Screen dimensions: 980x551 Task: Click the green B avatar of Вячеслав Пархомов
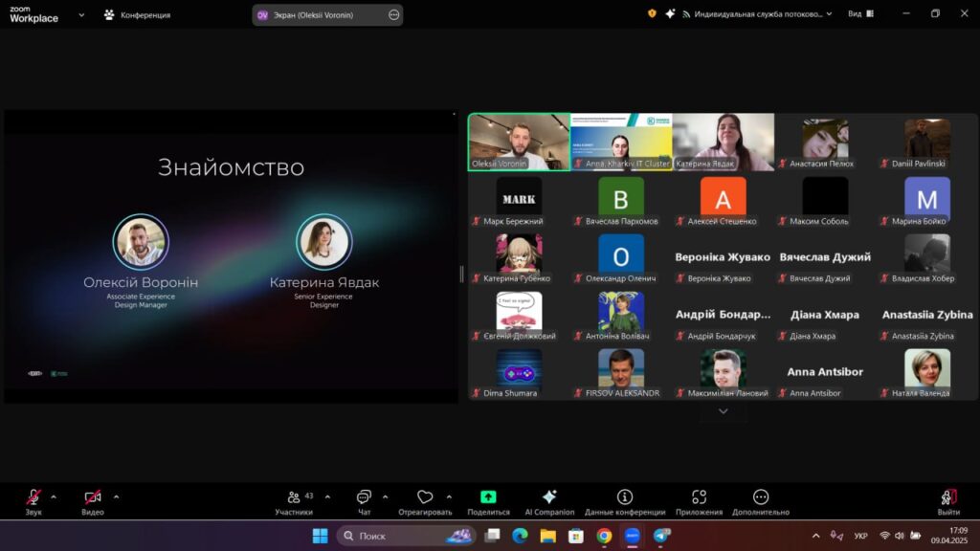[x=620, y=197]
